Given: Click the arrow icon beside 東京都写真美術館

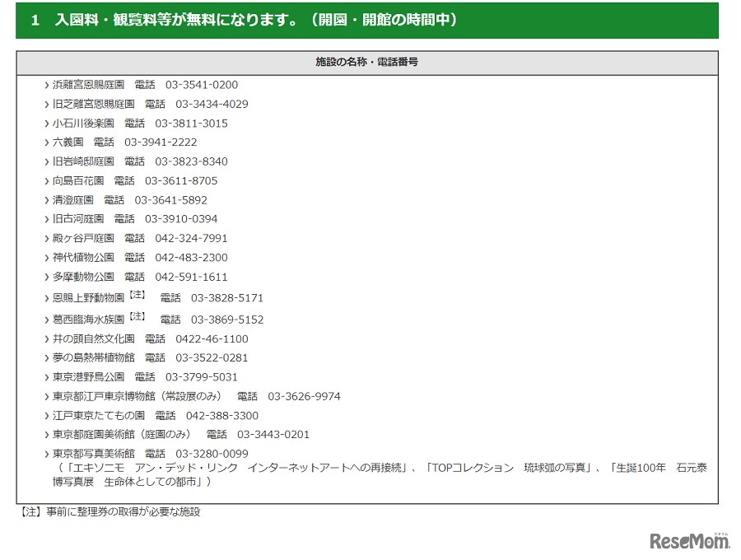Looking at the screenshot, I should [x=45, y=454].
